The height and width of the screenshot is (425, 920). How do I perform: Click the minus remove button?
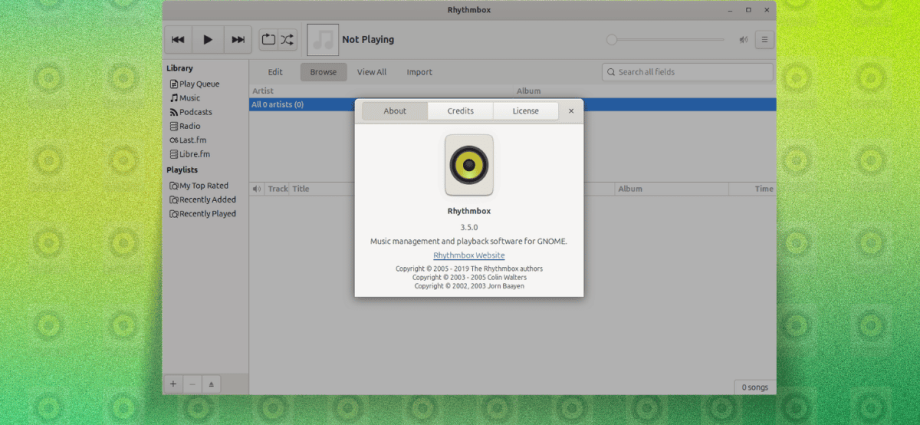pyautogui.click(x=192, y=384)
